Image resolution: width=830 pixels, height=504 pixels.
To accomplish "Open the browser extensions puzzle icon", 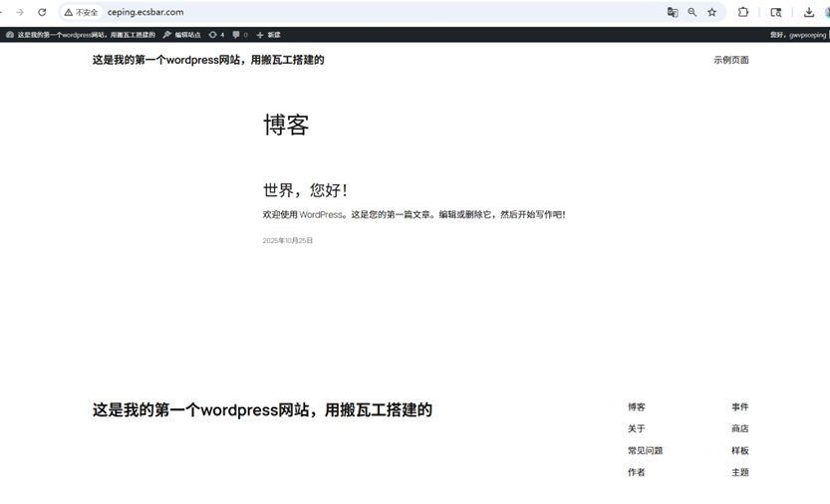I will pyautogui.click(x=743, y=12).
